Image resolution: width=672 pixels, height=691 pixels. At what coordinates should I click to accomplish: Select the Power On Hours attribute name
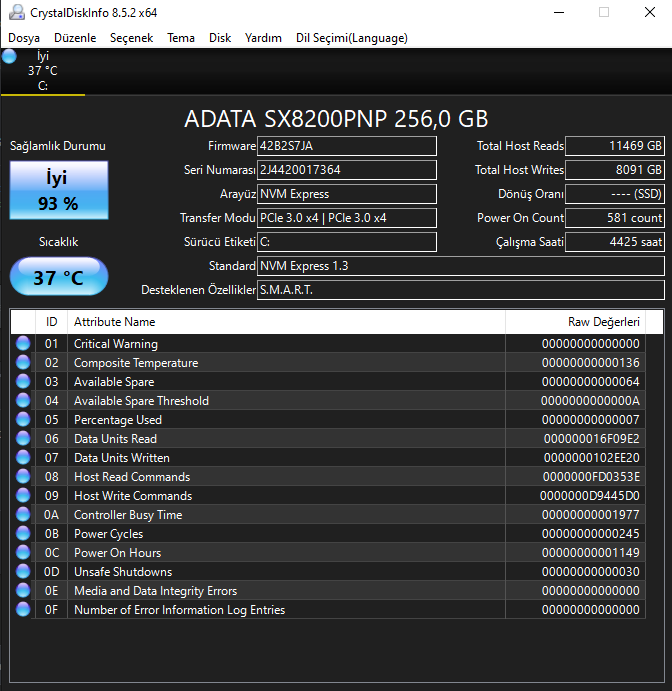(x=117, y=553)
